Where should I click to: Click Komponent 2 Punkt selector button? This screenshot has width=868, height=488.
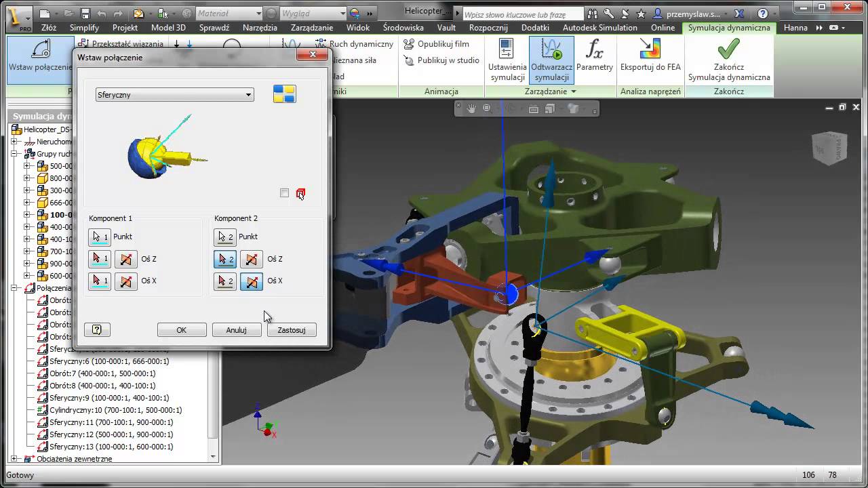pos(224,237)
